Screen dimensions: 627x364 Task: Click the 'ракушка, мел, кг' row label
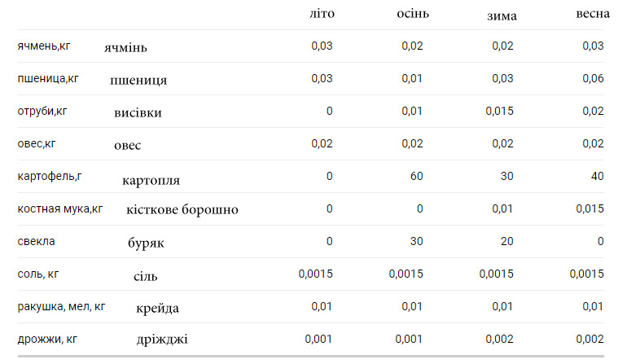[62, 306]
